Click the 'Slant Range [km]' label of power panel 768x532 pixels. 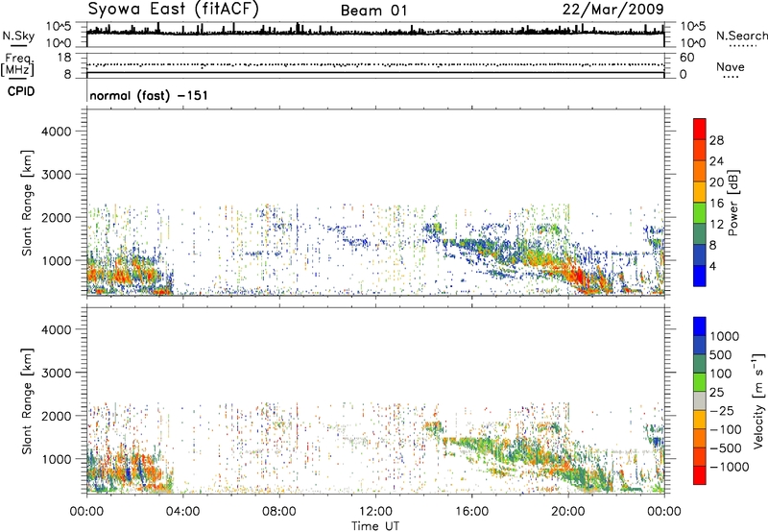[27, 203]
